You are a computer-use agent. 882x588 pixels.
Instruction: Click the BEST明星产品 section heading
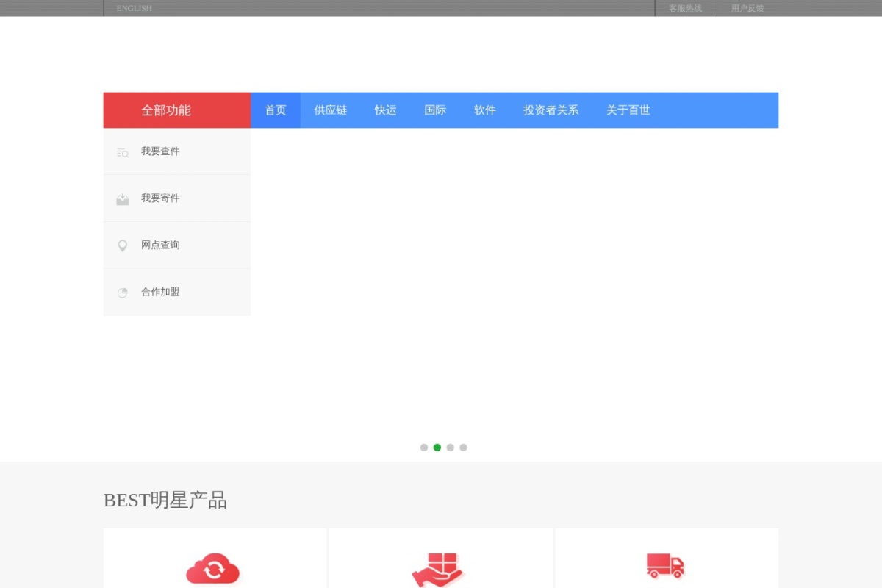click(165, 501)
